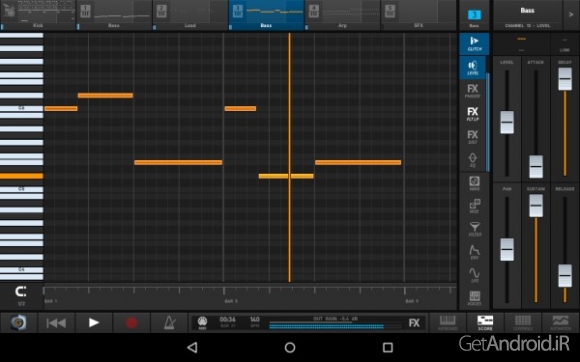Select the Glitch module button
Image resolution: width=580 pixels, height=362 pixels.
click(474, 43)
